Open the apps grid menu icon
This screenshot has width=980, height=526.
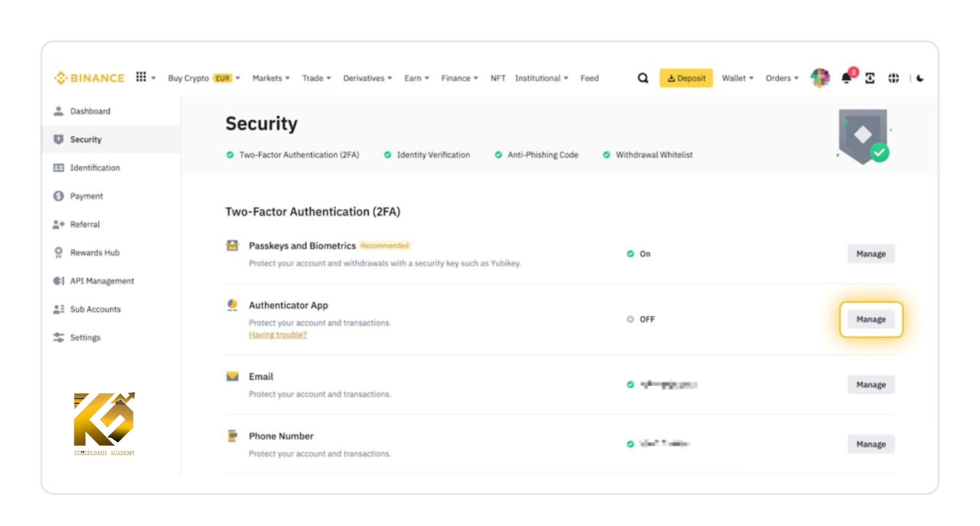tap(141, 77)
